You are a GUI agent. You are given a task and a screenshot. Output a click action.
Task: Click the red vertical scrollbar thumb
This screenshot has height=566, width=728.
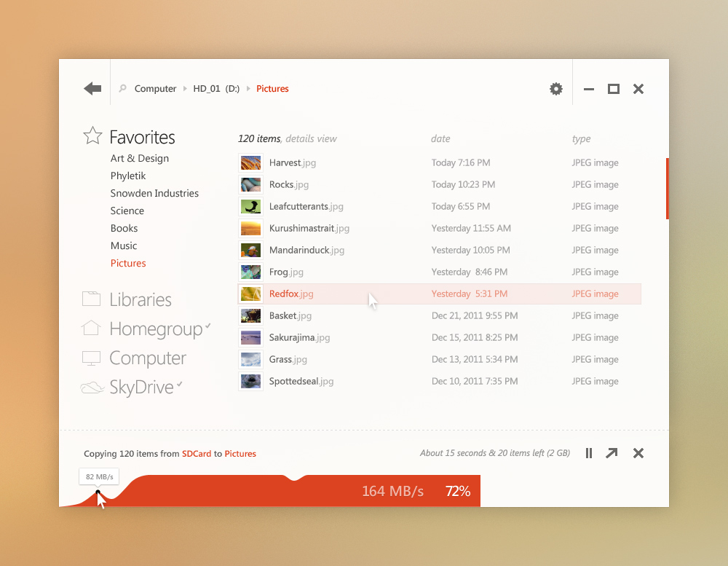667,189
